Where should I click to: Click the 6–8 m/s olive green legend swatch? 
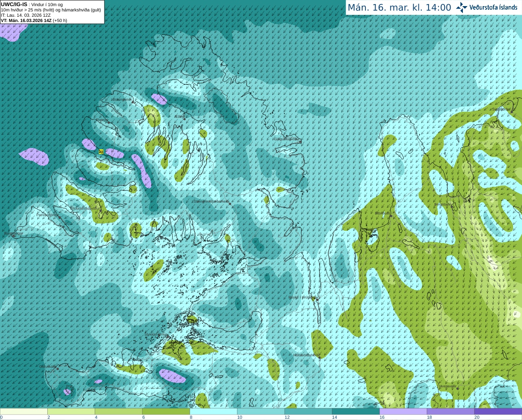point(166,412)
